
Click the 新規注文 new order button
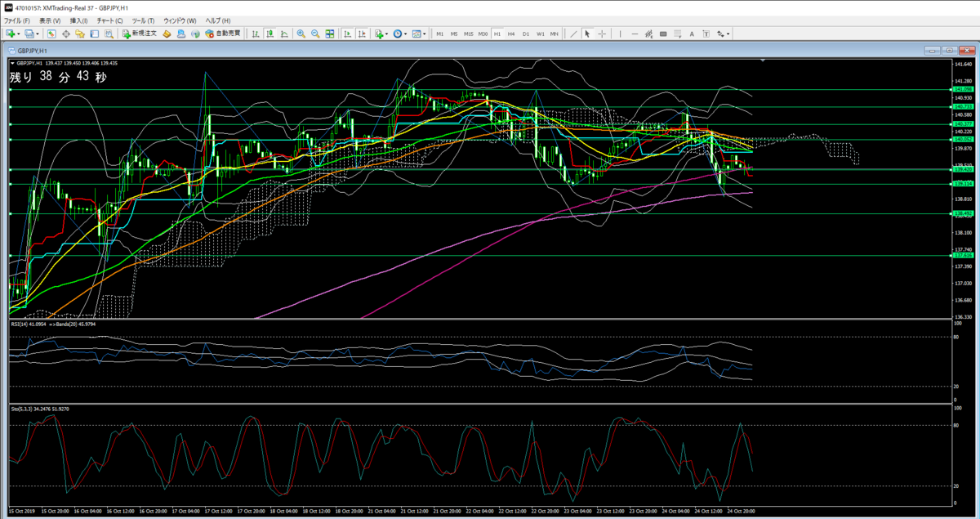[138, 34]
